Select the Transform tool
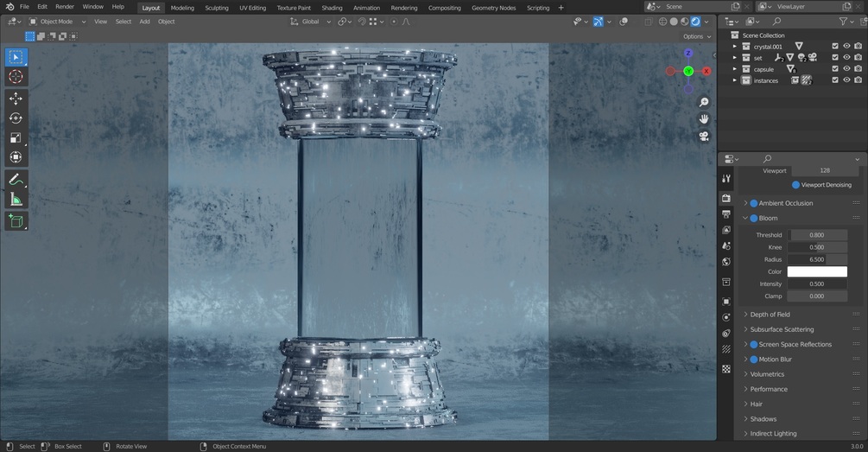Image resolution: width=868 pixels, height=452 pixels. pos(16,157)
